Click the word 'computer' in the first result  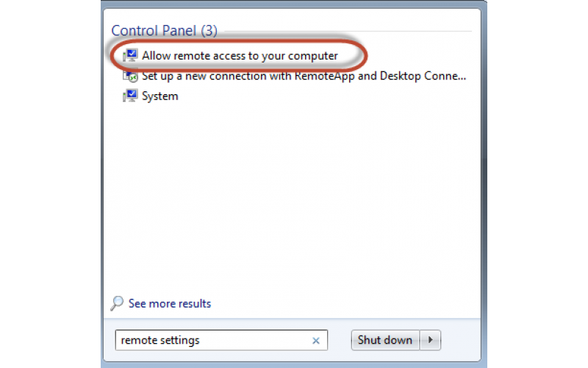[x=313, y=56]
